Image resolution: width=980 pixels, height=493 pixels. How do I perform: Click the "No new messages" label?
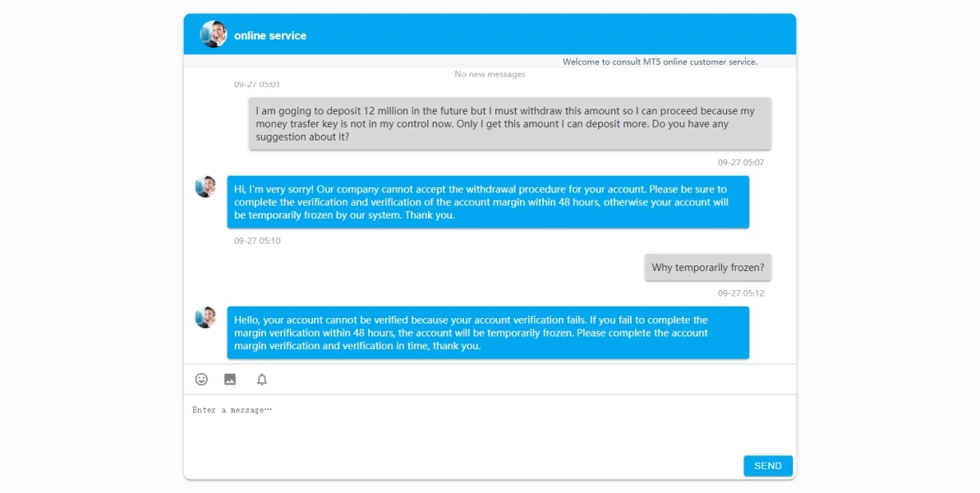point(490,74)
